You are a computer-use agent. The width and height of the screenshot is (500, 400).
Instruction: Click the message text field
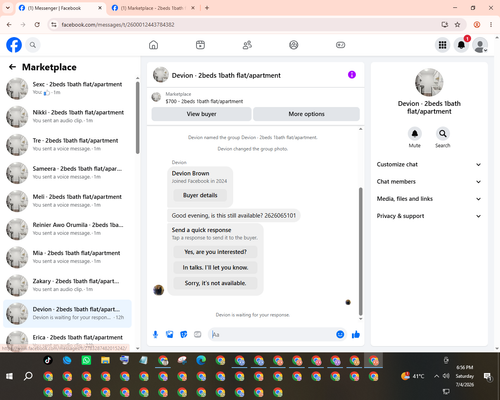pos(272,334)
